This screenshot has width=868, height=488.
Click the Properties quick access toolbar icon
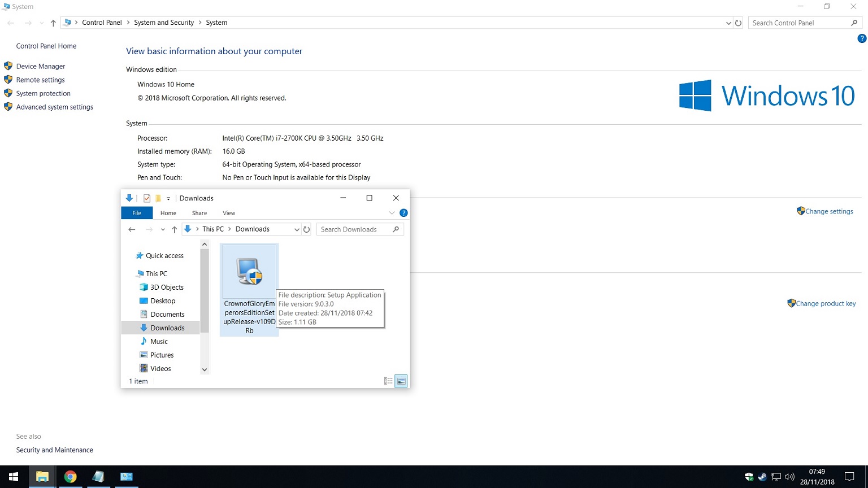(x=147, y=198)
